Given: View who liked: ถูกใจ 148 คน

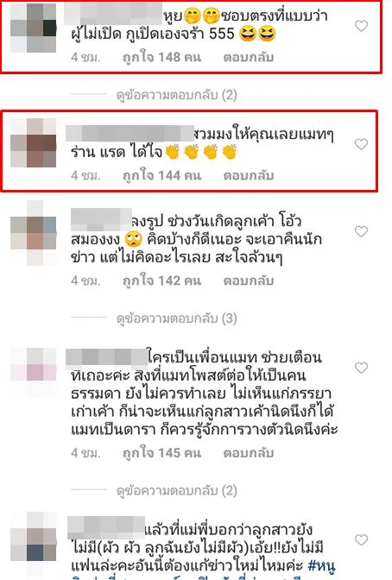Looking at the screenshot, I should (162, 57).
